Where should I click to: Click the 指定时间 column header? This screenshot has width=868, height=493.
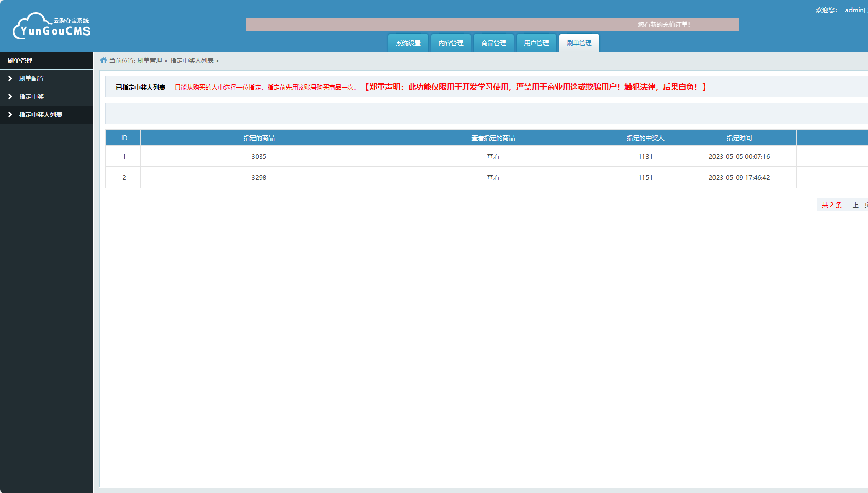(739, 138)
